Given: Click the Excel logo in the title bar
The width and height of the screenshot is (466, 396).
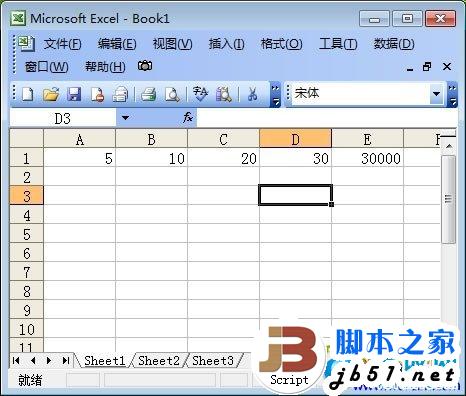Looking at the screenshot, I should [18, 18].
